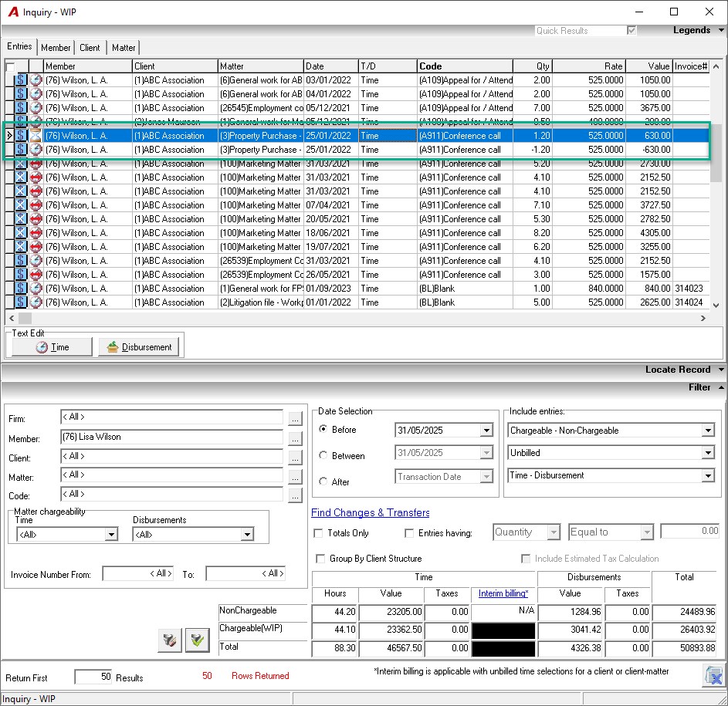Open the Before date picker dropdown

pyautogui.click(x=486, y=431)
